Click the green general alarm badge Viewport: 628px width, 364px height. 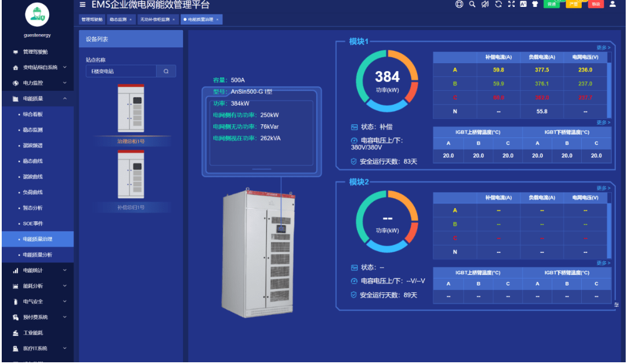552,5
